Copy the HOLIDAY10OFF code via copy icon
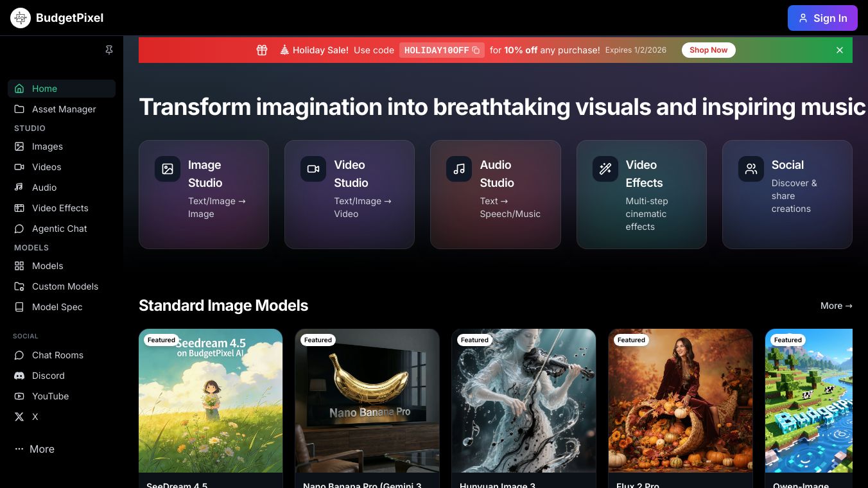Screen dimensions: 868x488 pyautogui.click(x=476, y=50)
